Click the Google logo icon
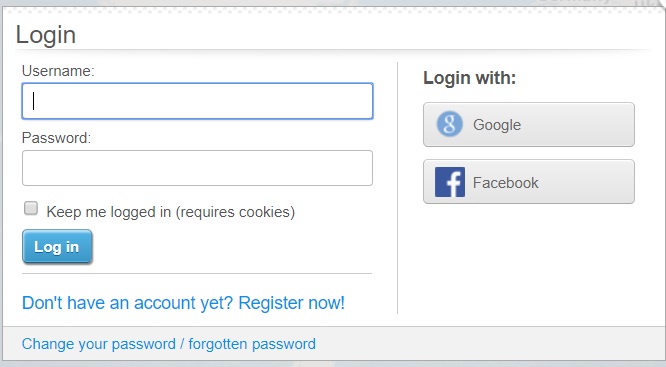Viewport: 666px width, 367px height. tap(449, 124)
